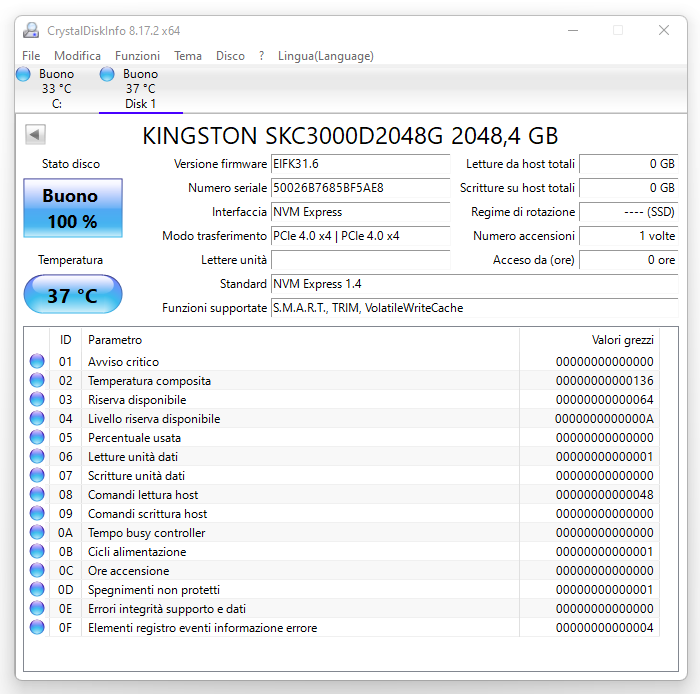This screenshot has height=694, width=700.
Task: Click status orb for Riserva disponibile row
Action: pos(37,399)
